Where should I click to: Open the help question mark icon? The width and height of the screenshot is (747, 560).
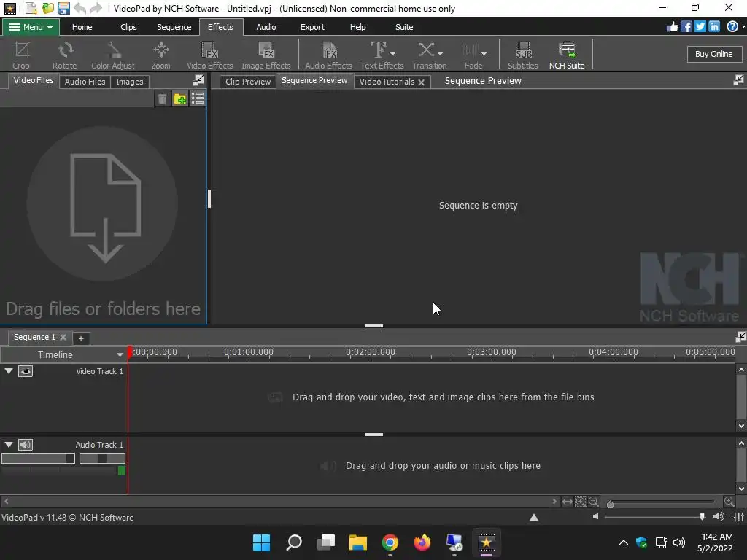[x=732, y=27]
